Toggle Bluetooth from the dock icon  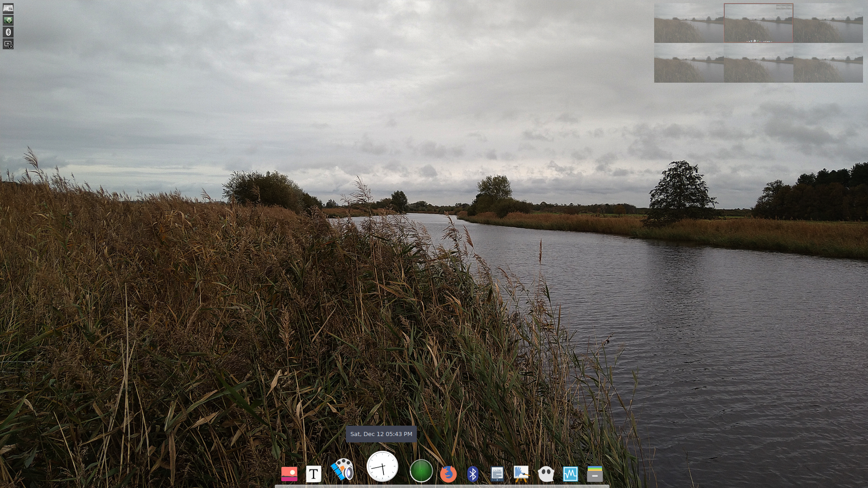click(x=473, y=473)
